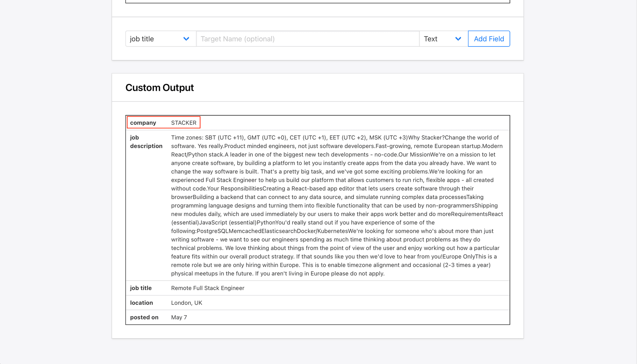Viewport: 637px width, 364px height.
Task: Click the Remote Full Stack Engineer value
Action: pyautogui.click(x=207, y=288)
